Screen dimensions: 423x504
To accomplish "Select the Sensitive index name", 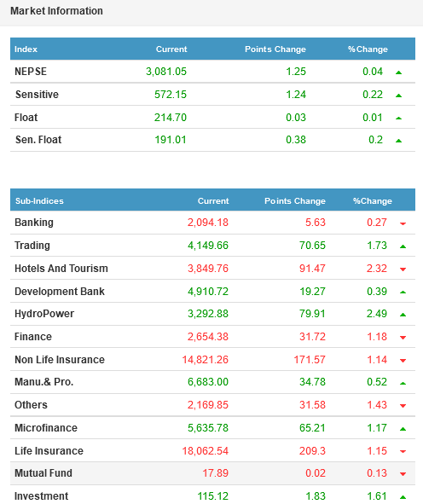I will [37, 95].
